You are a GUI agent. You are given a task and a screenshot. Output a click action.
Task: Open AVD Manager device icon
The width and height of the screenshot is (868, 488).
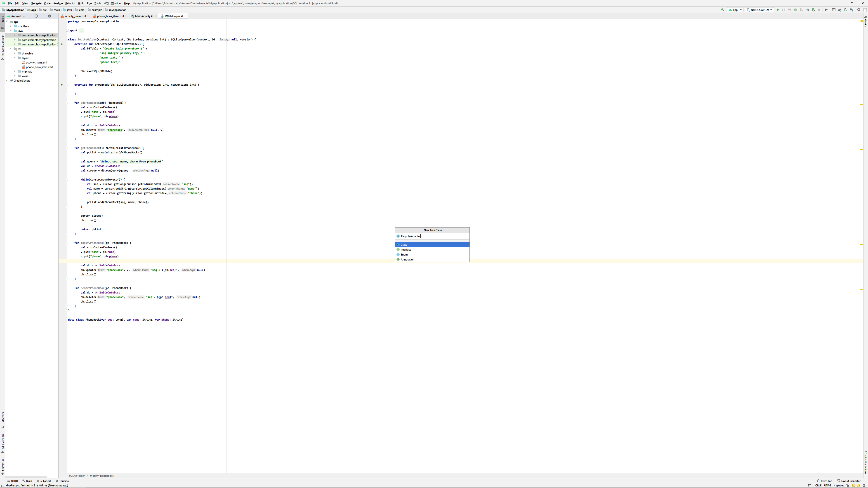(845, 10)
